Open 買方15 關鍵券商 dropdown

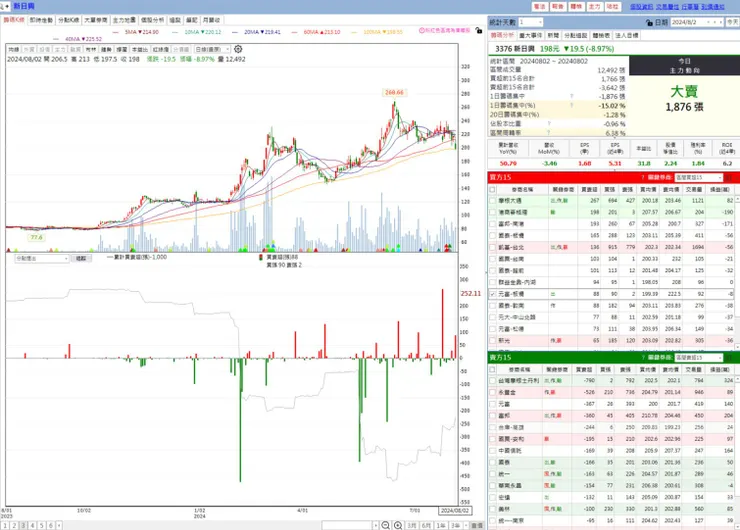click(x=698, y=177)
